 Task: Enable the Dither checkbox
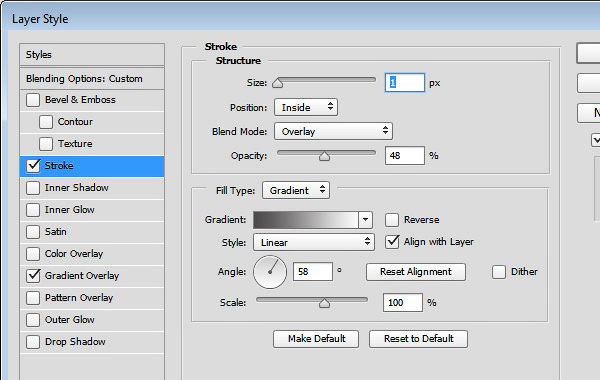[499, 272]
